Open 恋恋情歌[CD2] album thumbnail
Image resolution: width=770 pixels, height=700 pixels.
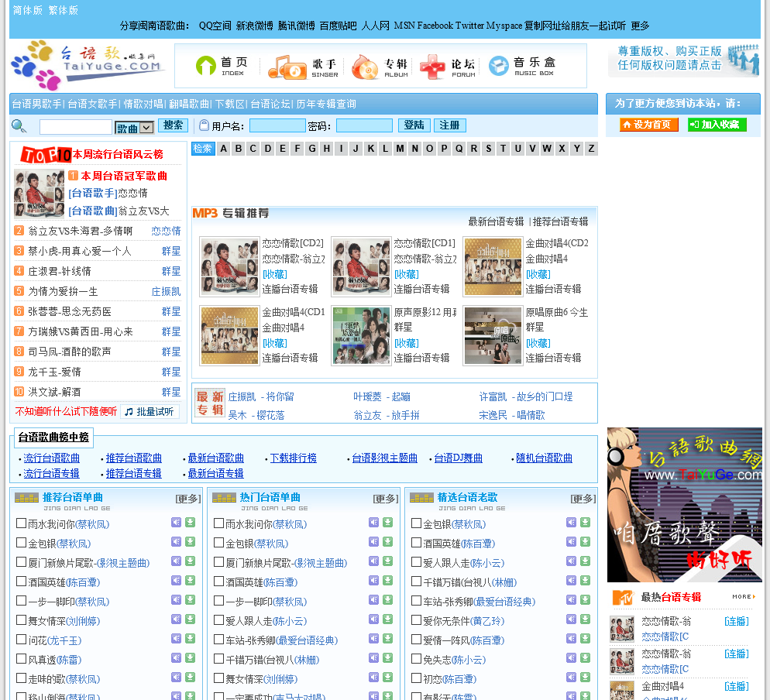coord(229,267)
